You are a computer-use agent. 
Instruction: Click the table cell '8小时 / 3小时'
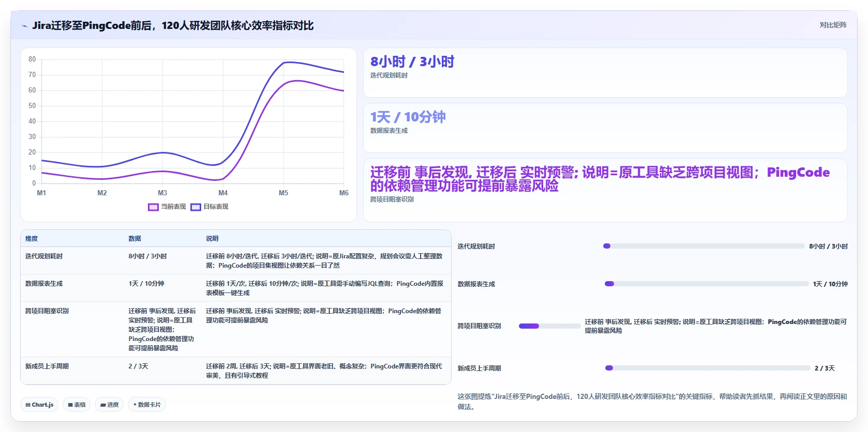pyautogui.click(x=147, y=256)
